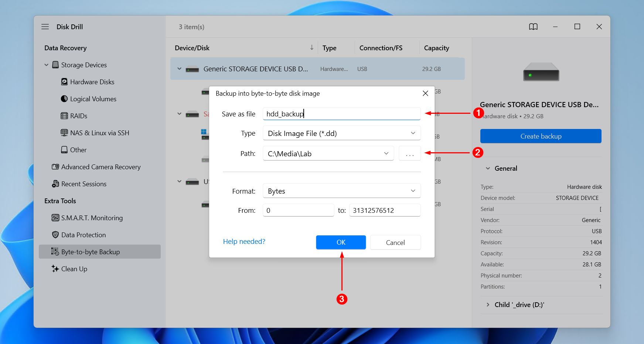Open the Data Protection tool
The image size is (644, 344).
83,235
